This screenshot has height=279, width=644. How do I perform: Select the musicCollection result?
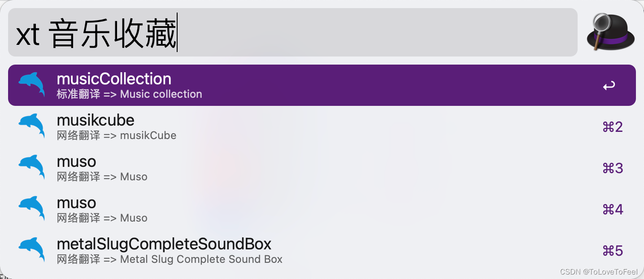pyautogui.click(x=322, y=85)
